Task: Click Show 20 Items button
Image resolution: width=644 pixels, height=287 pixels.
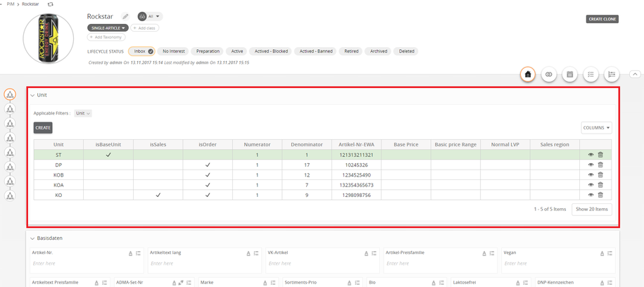Action: [x=592, y=209]
